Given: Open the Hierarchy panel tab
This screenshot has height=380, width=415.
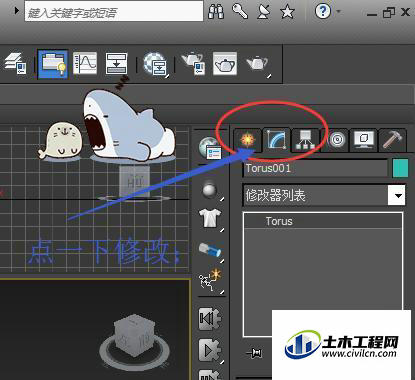Looking at the screenshot, I should [x=305, y=140].
